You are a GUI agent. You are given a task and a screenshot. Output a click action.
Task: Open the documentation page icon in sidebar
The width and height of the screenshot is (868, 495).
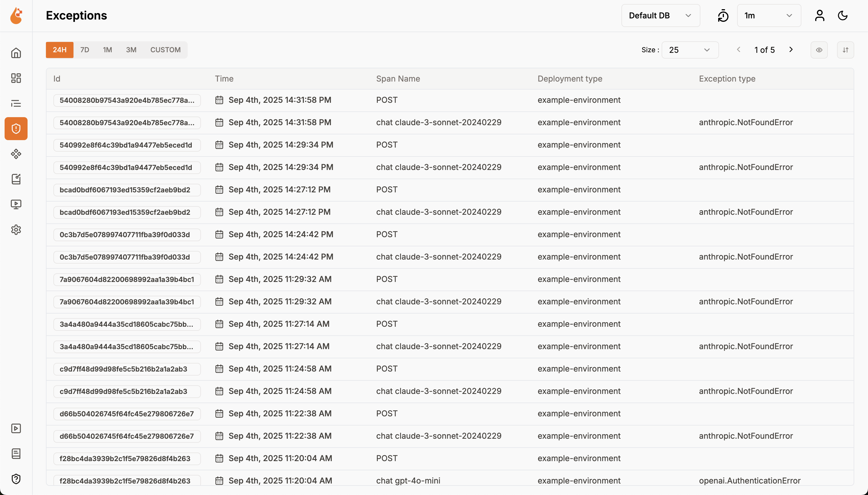[x=16, y=454]
